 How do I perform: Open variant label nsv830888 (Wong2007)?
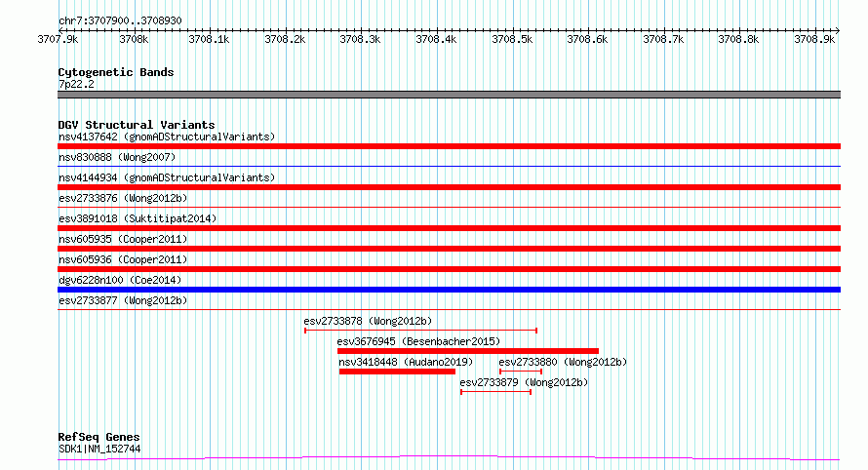pos(117,157)
